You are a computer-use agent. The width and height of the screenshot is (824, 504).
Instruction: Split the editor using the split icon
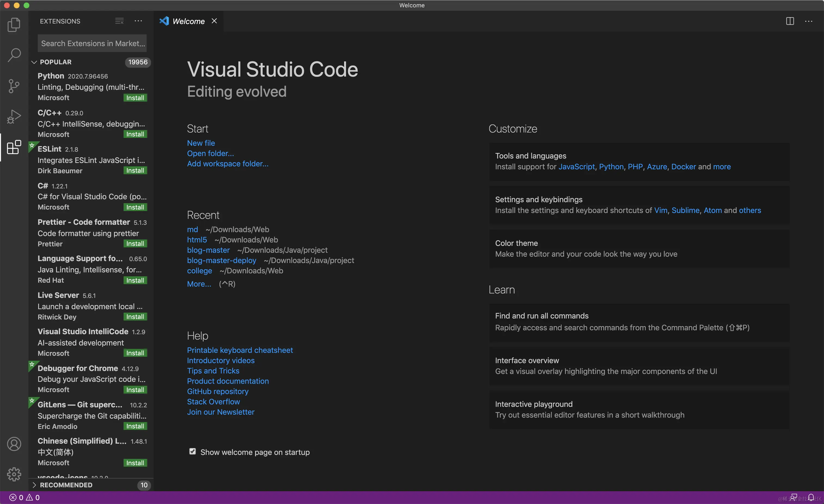(790, 21)
